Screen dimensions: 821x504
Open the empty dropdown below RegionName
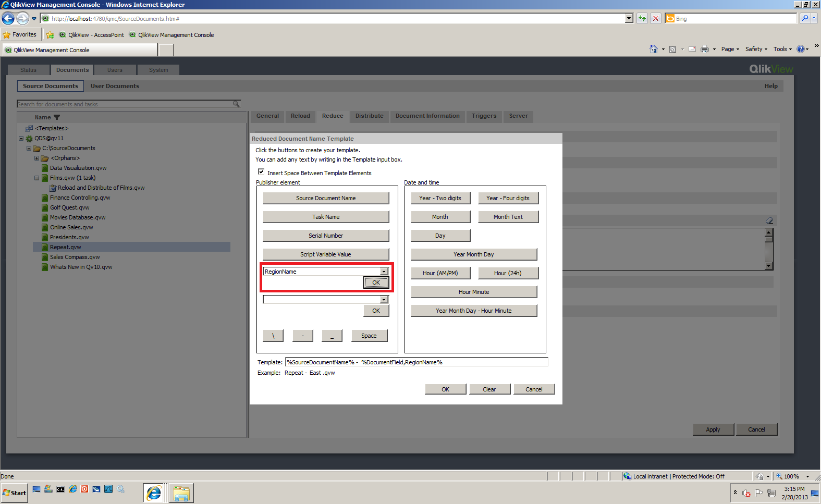coord(384,300)
